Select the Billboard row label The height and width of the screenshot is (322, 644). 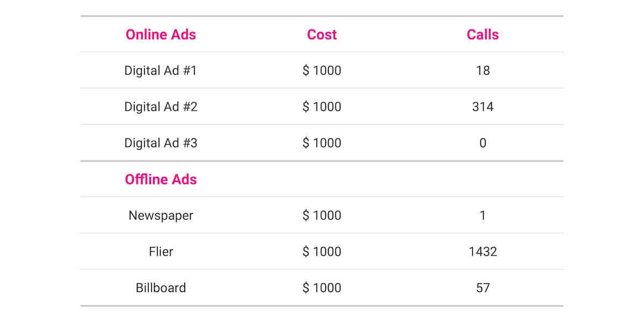point(160,288)
